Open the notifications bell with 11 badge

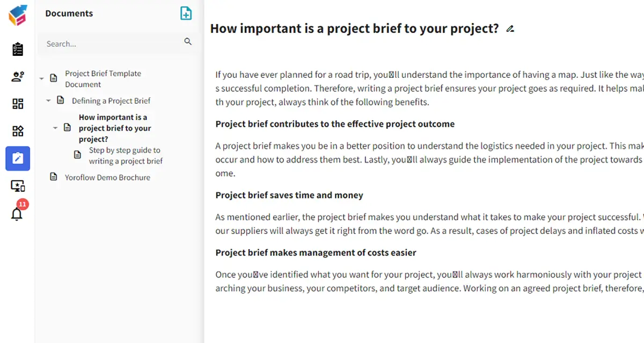click(x=18, y=212)
